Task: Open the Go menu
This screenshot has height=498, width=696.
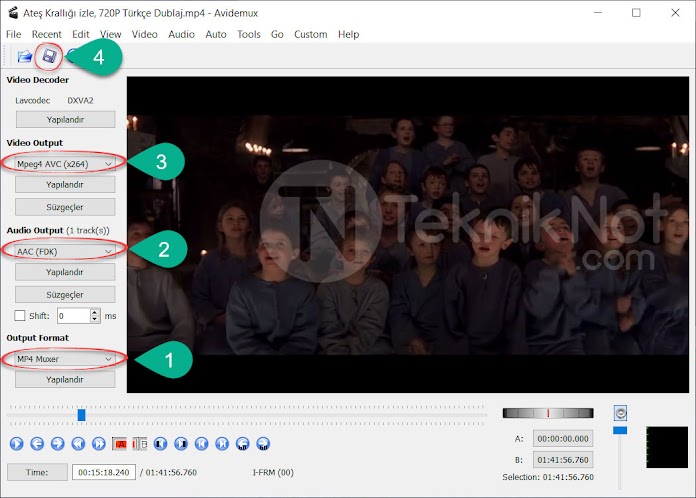Action: tap(277, 34)
